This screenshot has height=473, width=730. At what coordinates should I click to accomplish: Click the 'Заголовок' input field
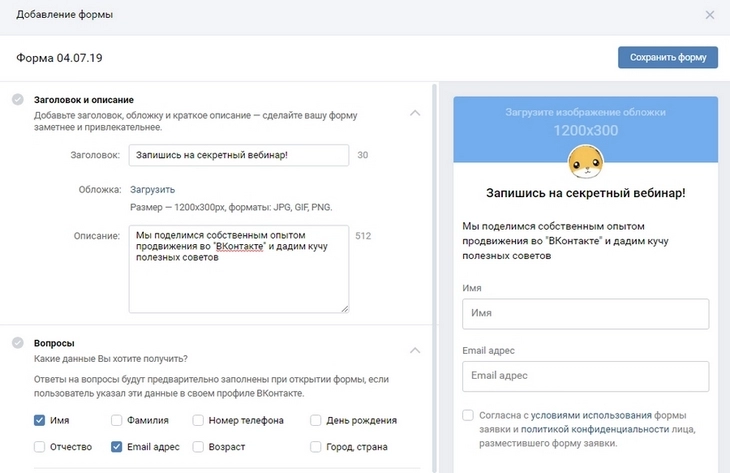point(239,155)
